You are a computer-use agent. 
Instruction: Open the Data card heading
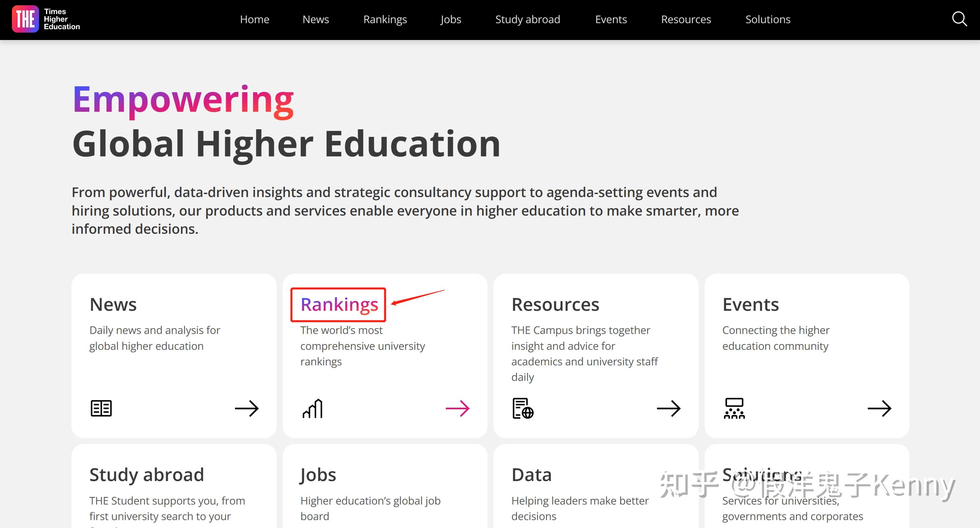tap(532, 475)
